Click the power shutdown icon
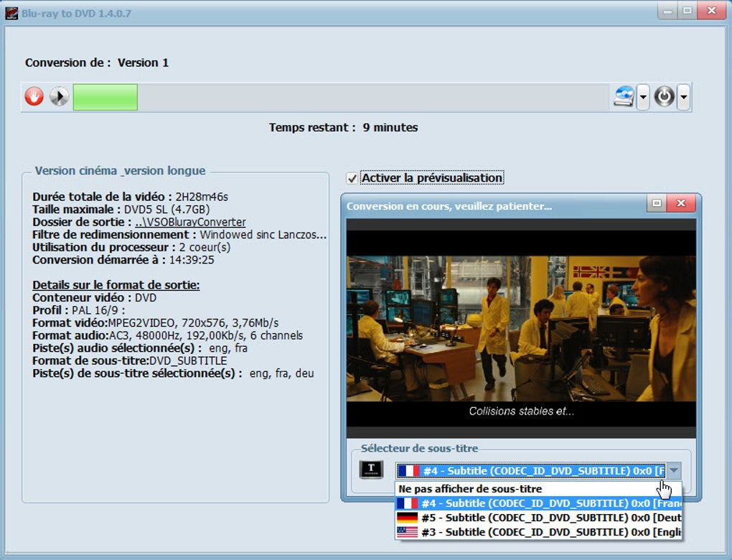The height and width of the screenshot is (560, 732). 665,97
